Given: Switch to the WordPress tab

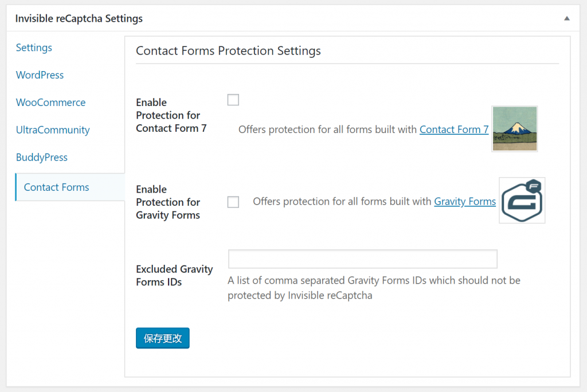Looking at the screenshot, I should 40,75.
